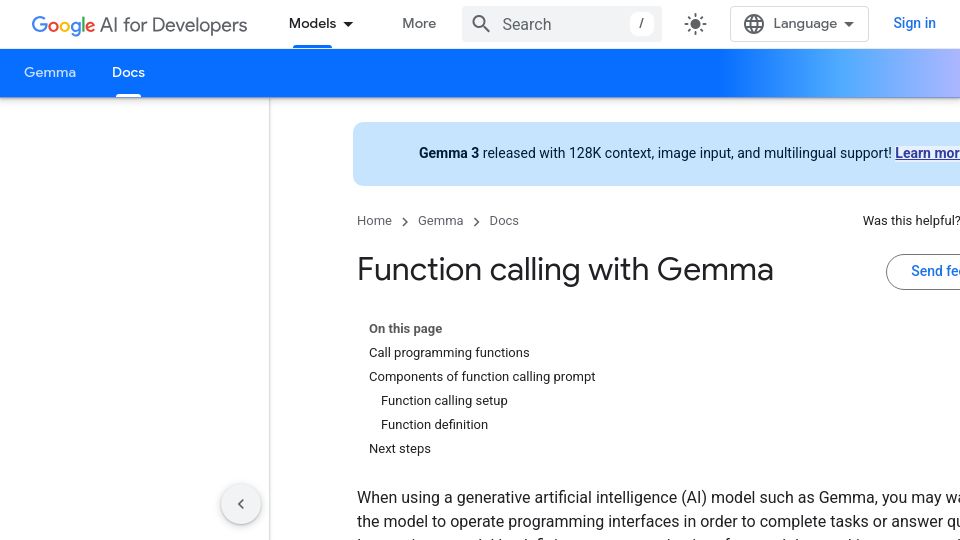Go to the Gemma breadcrumb
Viewport: 960px width, 540px height.
click(440, 221)
